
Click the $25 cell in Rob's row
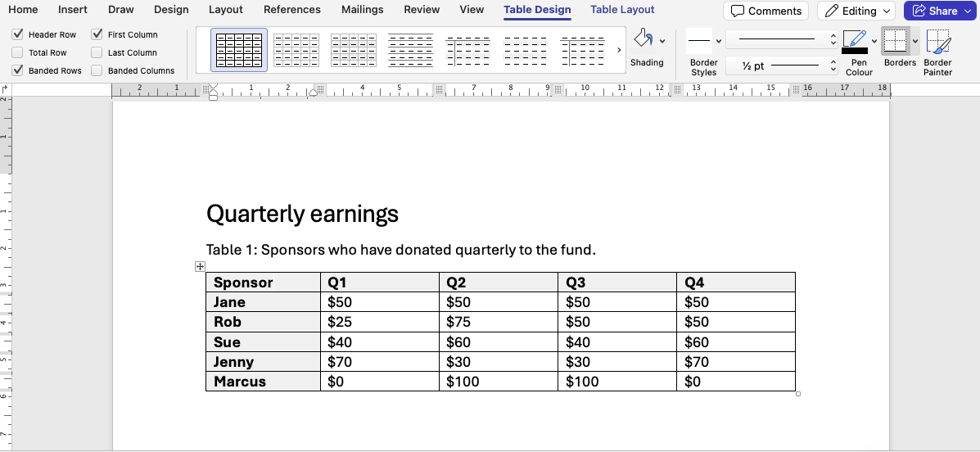380,322
